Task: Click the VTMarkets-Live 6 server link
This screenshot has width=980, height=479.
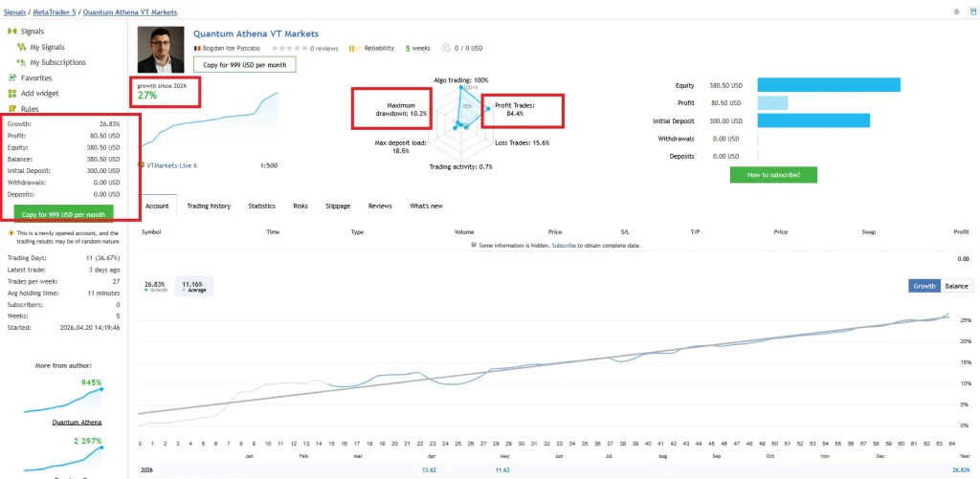Action: click(x=171, y=165)
